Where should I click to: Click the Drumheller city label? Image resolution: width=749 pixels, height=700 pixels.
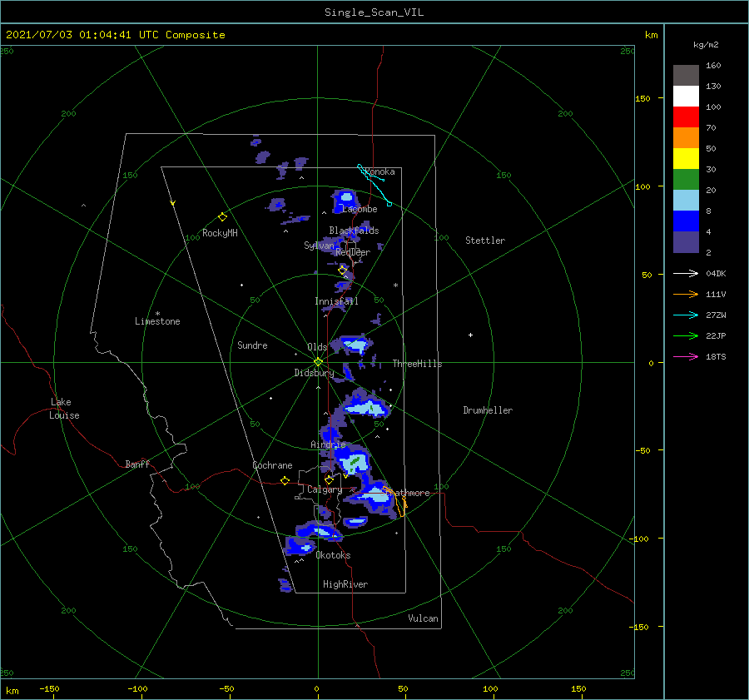pos(488,410)
